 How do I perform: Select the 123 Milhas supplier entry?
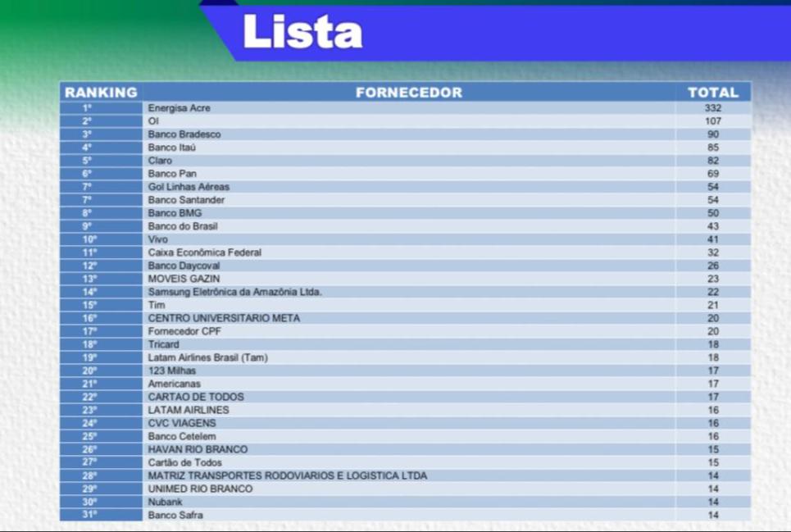click(171, 371)
